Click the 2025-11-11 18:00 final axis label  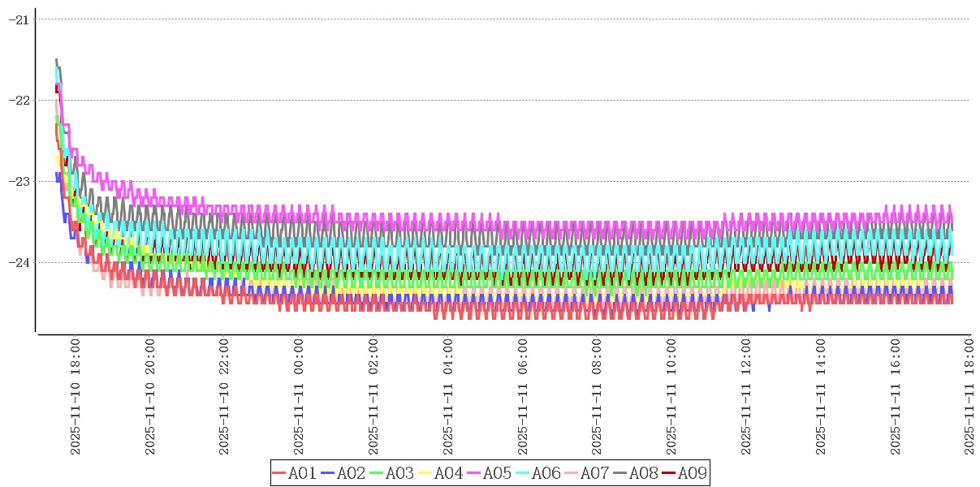point(969,398)
